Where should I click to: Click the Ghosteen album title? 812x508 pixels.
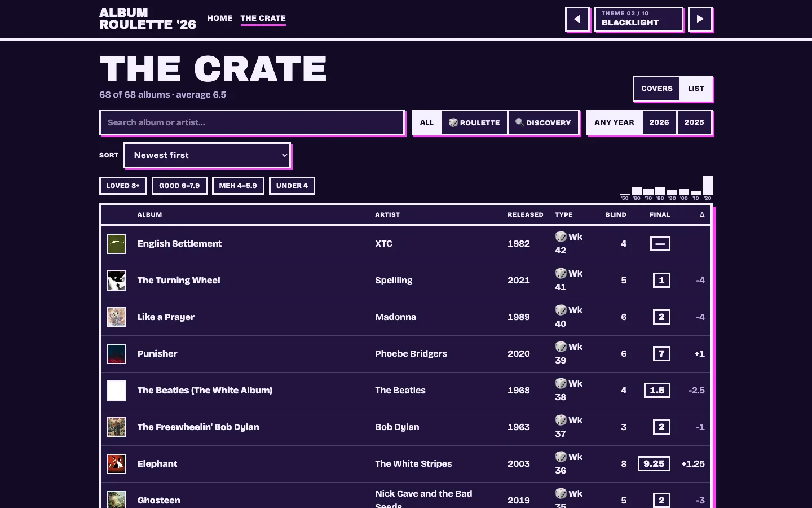point(159,501)
